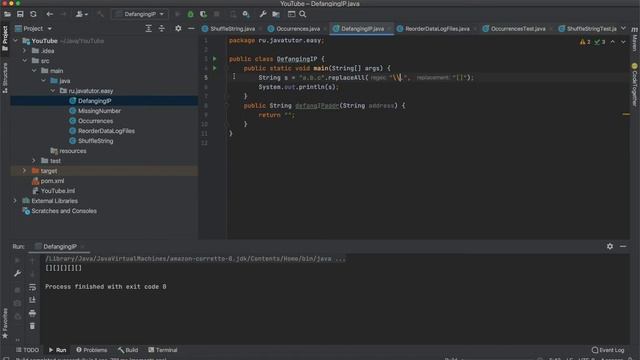Click Expand All icon in Project panel

(149, 29)
